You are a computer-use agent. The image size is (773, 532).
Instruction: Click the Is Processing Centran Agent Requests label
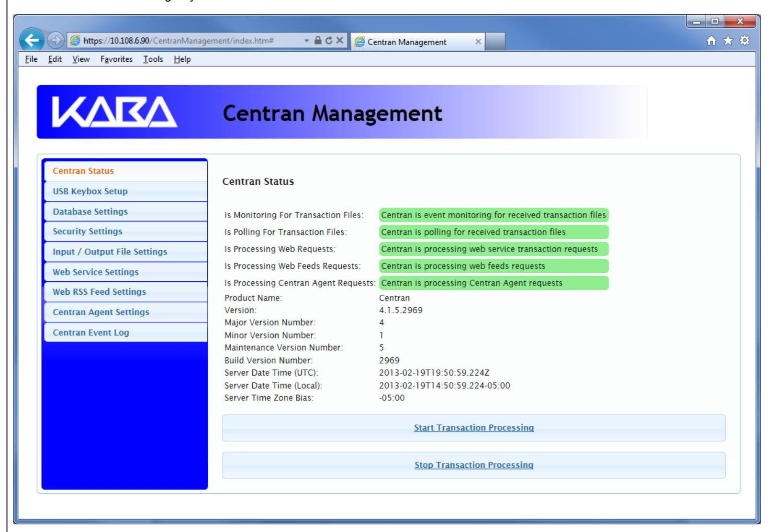coord(300,283)
